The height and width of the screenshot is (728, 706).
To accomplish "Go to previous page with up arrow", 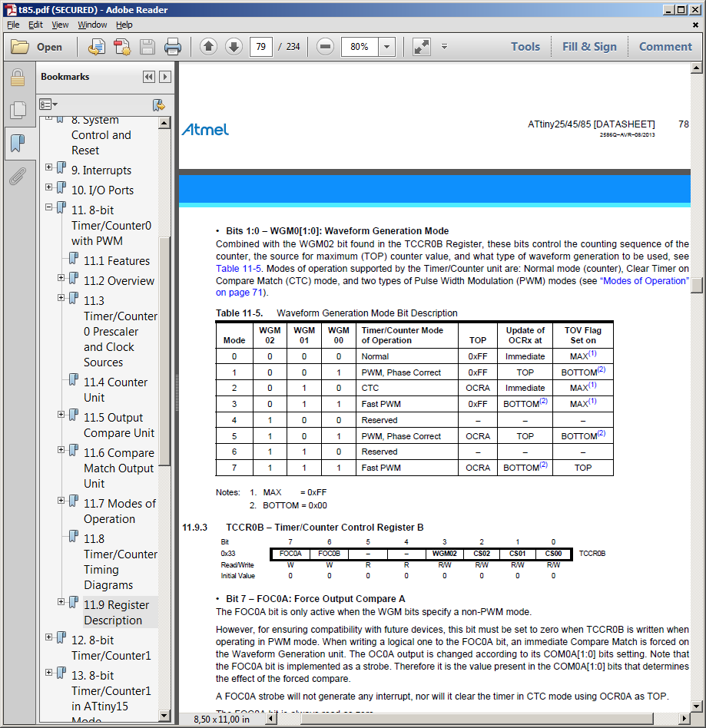I will pos(208,46).
